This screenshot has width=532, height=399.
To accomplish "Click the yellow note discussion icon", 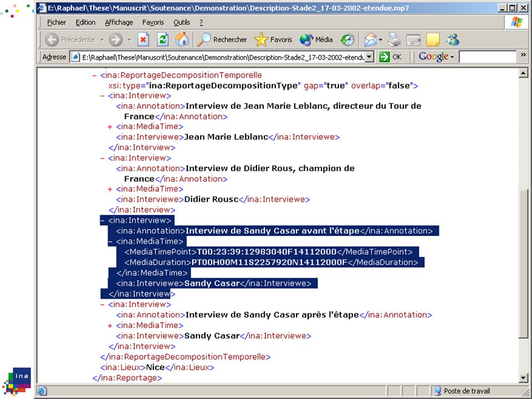I will pos(433,40).
